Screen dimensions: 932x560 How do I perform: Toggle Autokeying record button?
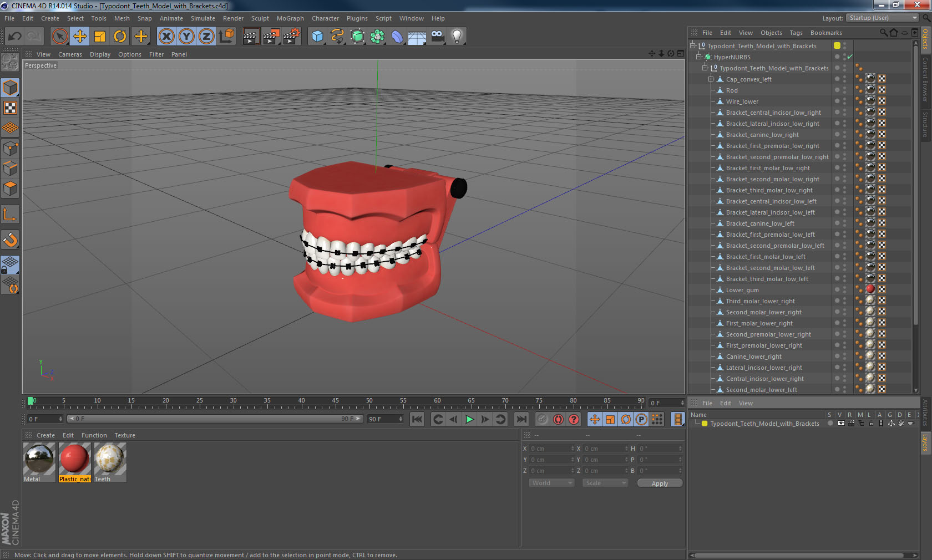point(558,419)
